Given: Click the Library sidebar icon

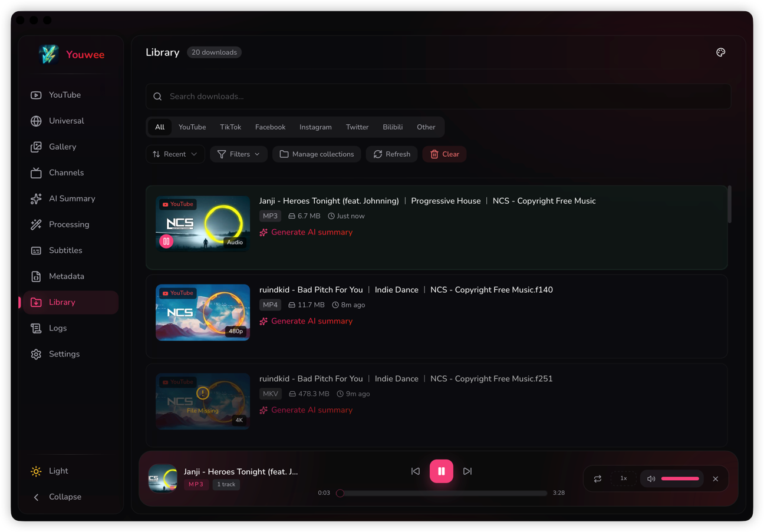Looking at the screenshot, I should [x=36, y=302].
